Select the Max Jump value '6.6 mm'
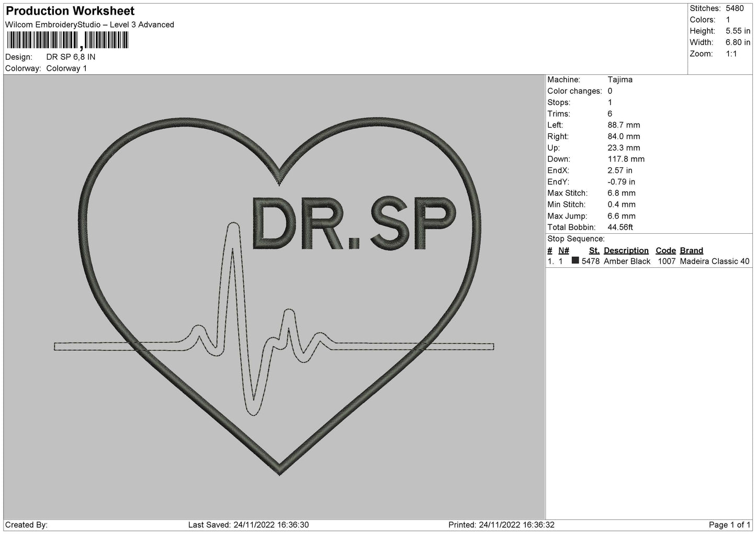The width and height of the screenshot is (756, 534). pos(622,216)
